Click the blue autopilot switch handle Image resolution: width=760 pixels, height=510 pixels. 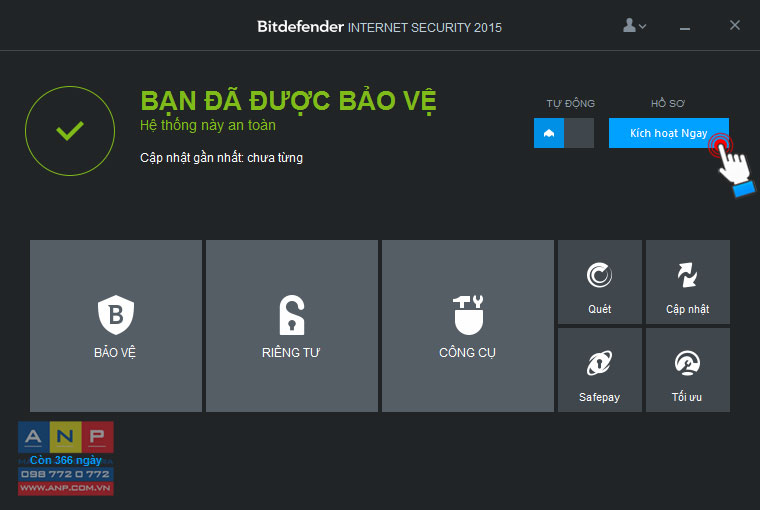[x=549, y=133]
